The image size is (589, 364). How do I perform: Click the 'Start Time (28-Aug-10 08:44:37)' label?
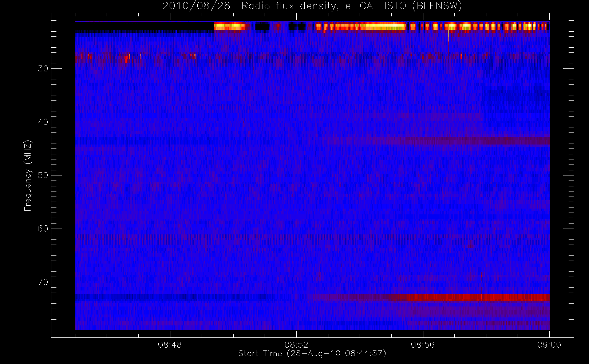[312, 353]
